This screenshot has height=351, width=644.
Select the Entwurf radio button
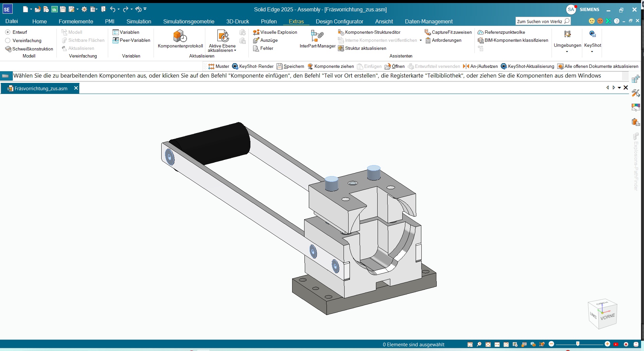point(8,32)
